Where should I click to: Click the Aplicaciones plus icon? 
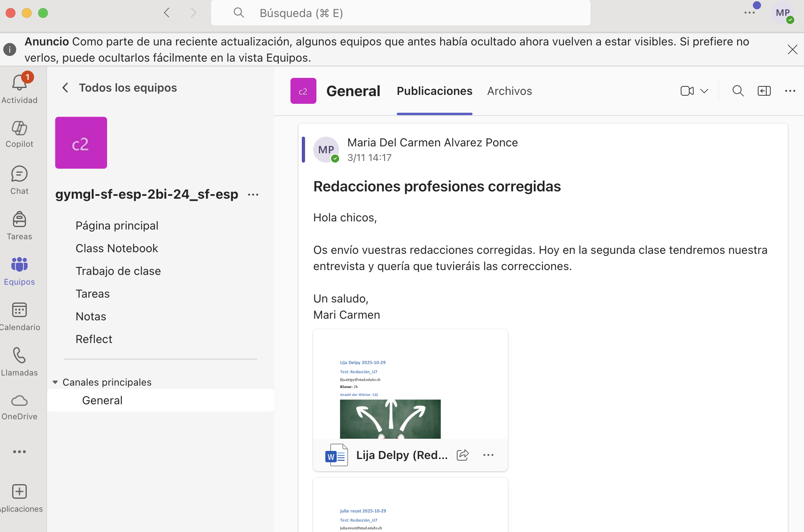point(19,491)
